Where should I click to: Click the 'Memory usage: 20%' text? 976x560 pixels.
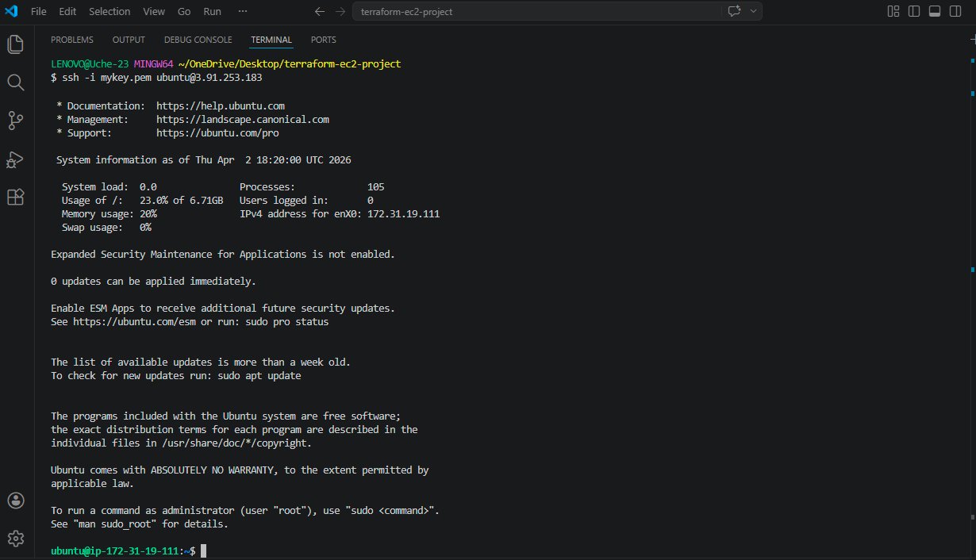click(x=110, y=214)
